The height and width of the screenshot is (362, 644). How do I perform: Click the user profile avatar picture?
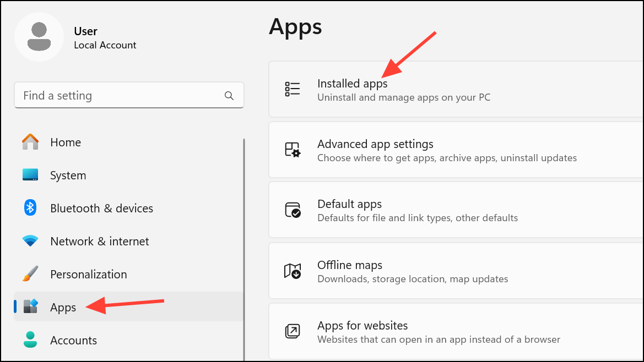point(39,37)
